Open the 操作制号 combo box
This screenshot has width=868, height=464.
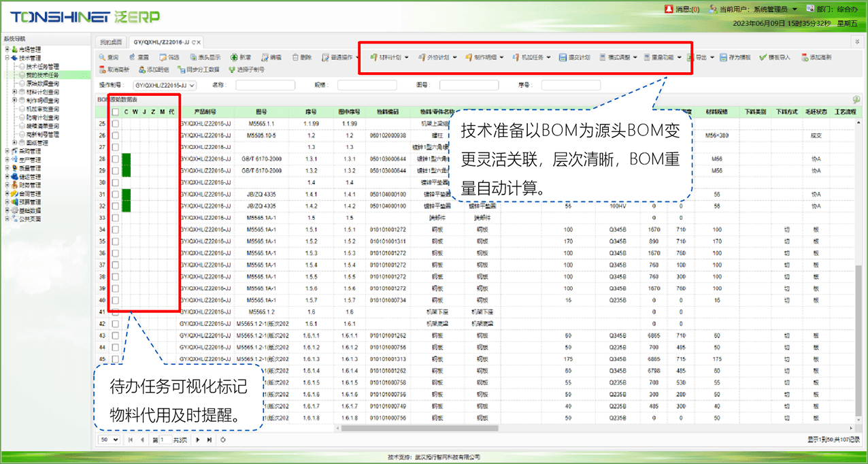click(191, 86)
